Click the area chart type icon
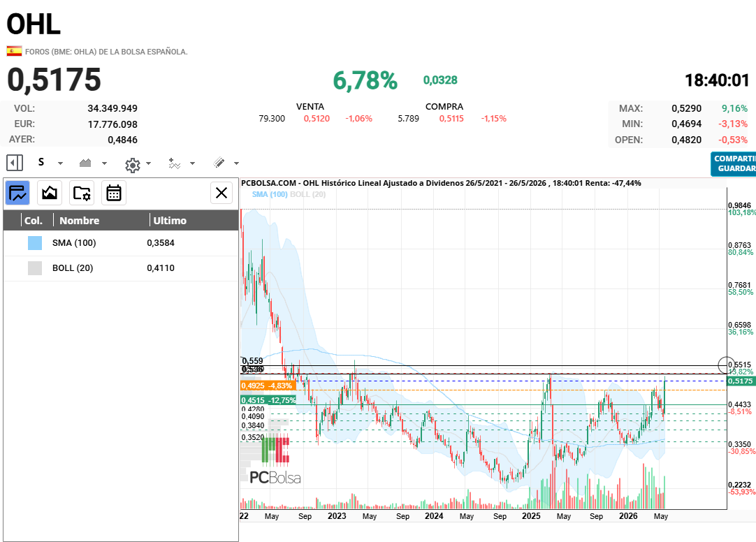Viewport: 756px width, 542px height. point(85,163)
